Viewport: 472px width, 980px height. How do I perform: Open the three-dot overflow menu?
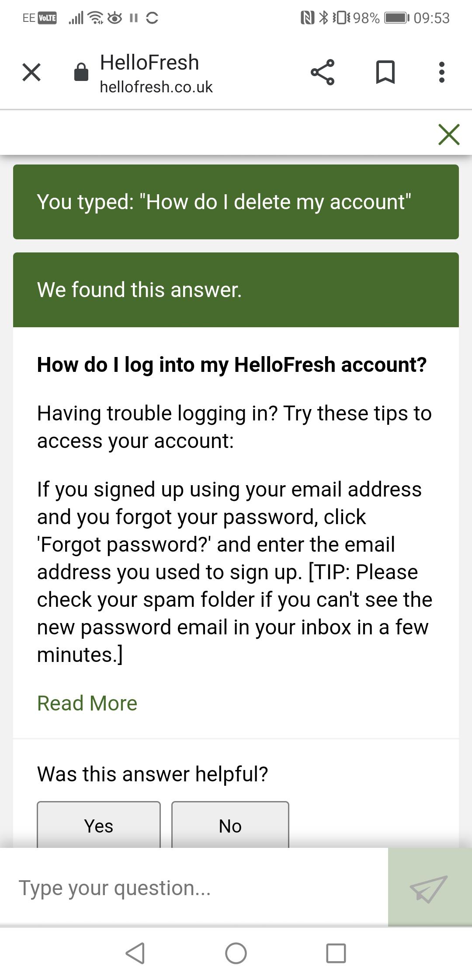tap(441, 72)
